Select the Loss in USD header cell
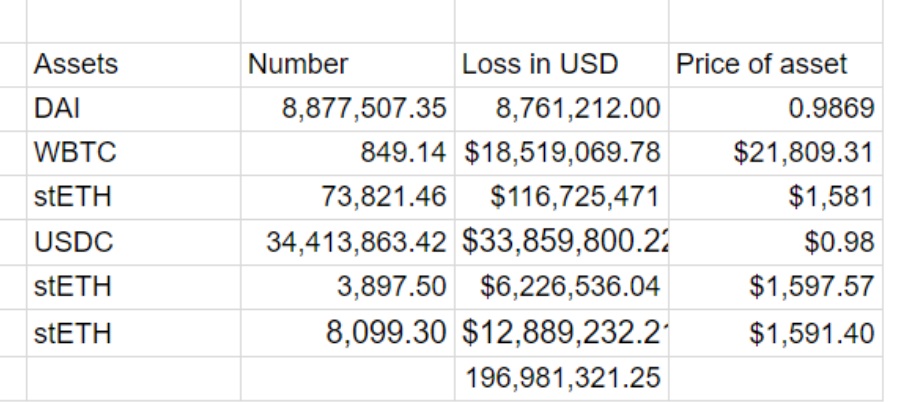918x402 pixels. point(561,64)
